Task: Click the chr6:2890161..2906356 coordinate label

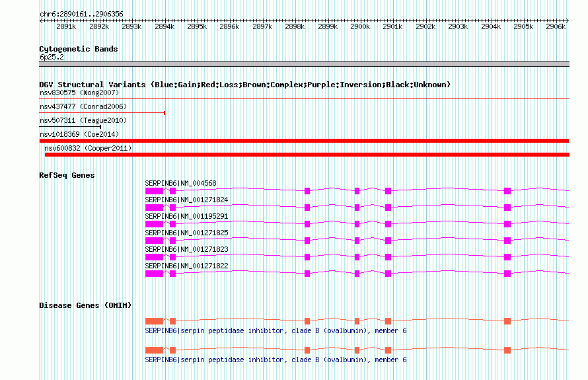Action: [81, 14]
